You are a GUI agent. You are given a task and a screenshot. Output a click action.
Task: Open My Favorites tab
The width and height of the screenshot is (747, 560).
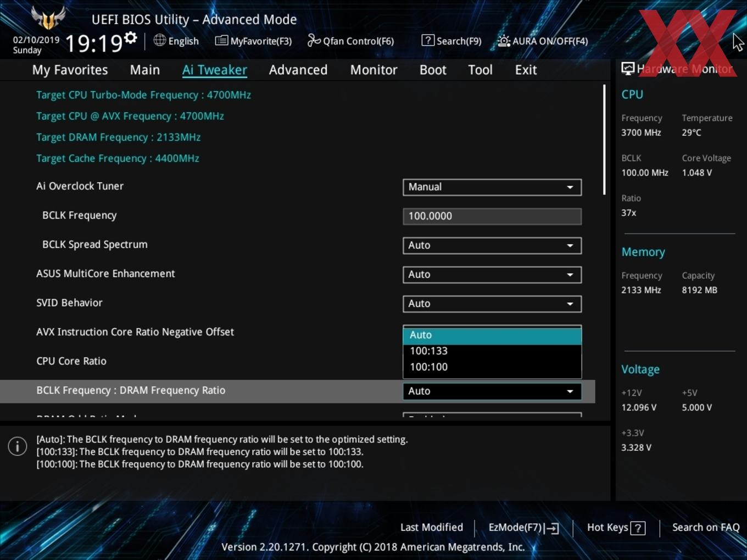(x=70, y=70)
